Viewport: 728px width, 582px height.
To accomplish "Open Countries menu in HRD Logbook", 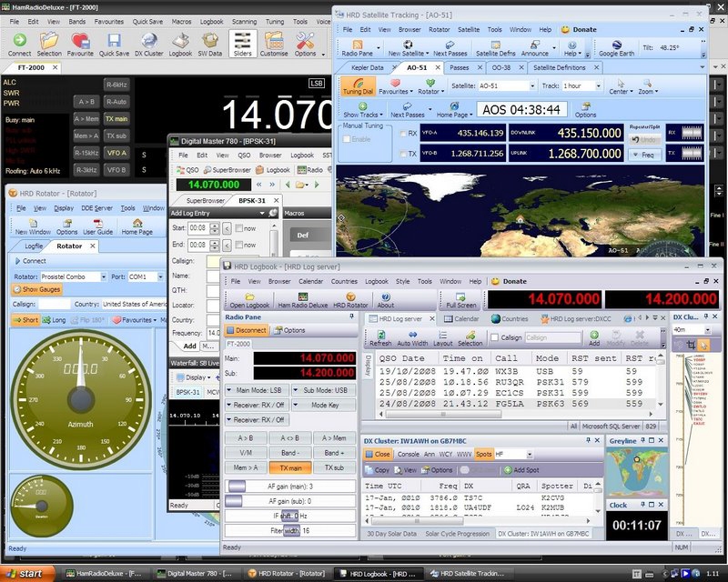I will (344, 281).
